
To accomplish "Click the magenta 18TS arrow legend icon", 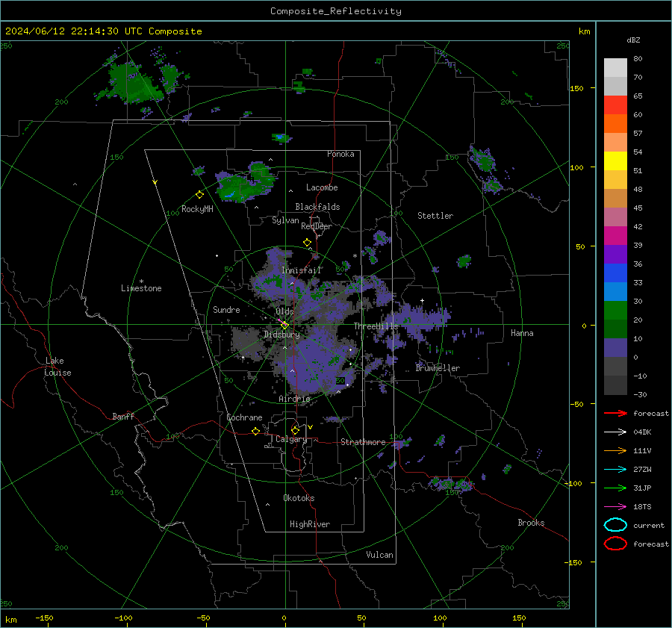I will 615,507.
